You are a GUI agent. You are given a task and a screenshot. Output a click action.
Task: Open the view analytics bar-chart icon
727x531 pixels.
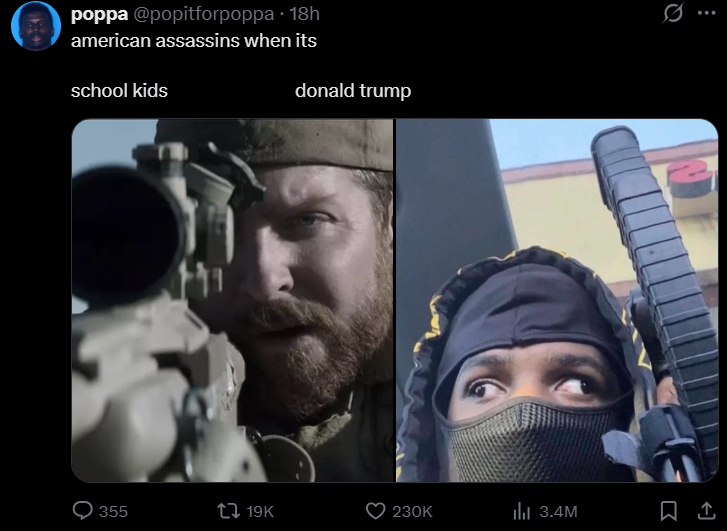(522, 511)
